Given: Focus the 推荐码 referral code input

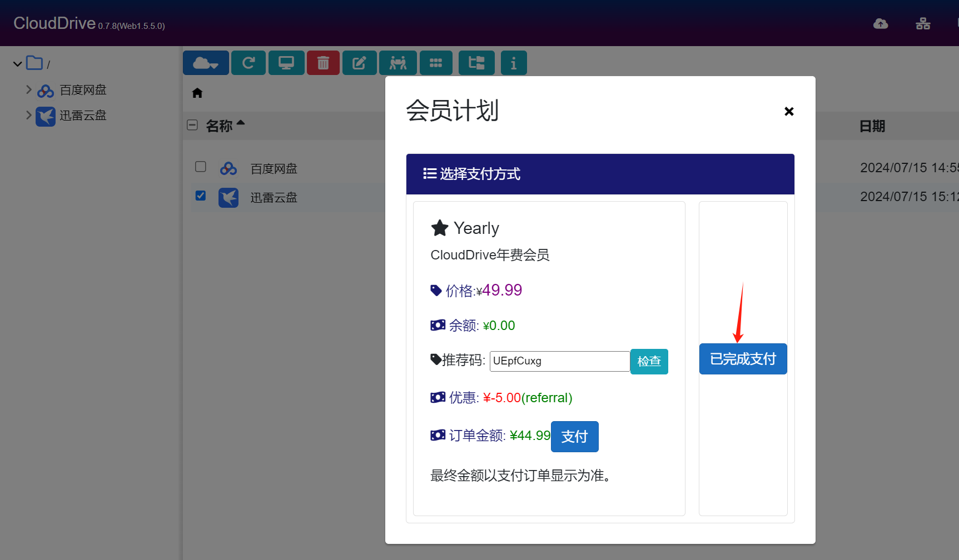Looking at the screenshot, I should click(x=560, y=361).
